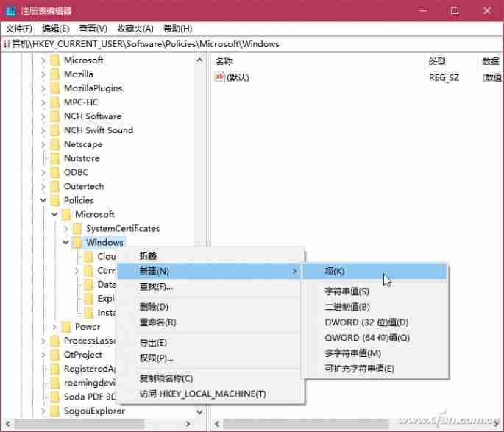Viewport: 504px width, 432px height.
Task: Click the folder icon beside NCH Software
Action: click(55, 116)
